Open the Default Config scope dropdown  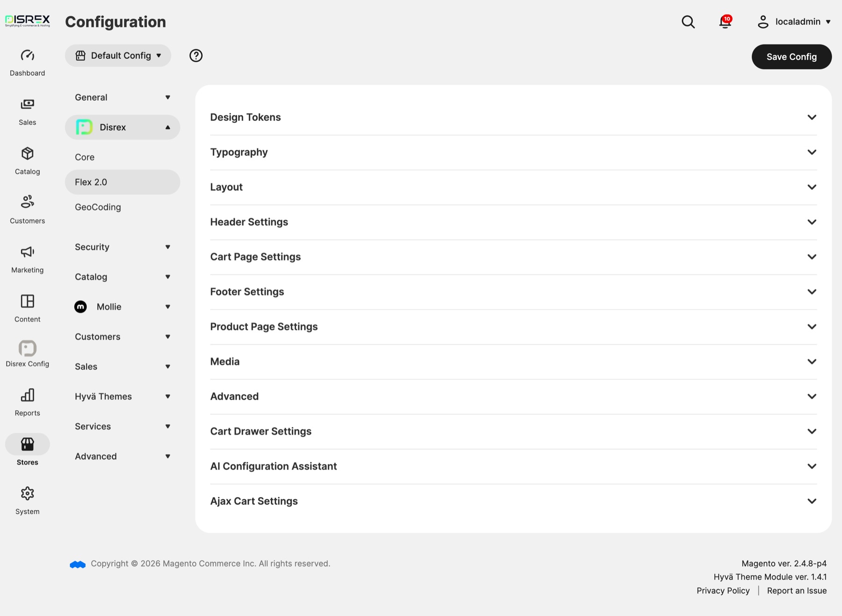(x=118, y=56)
